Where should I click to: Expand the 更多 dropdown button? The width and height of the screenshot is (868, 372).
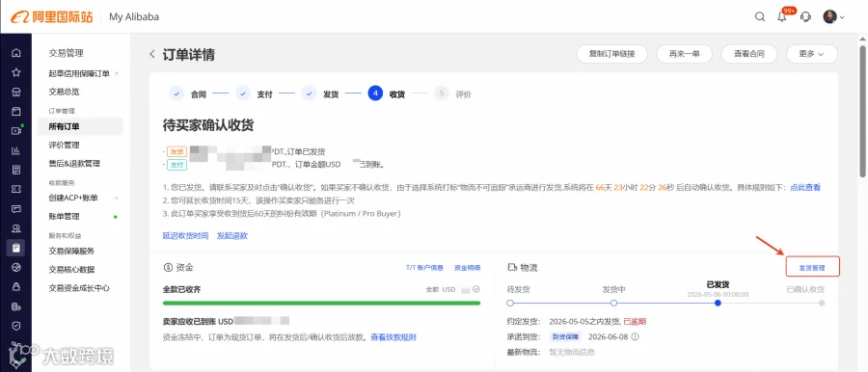811,54
